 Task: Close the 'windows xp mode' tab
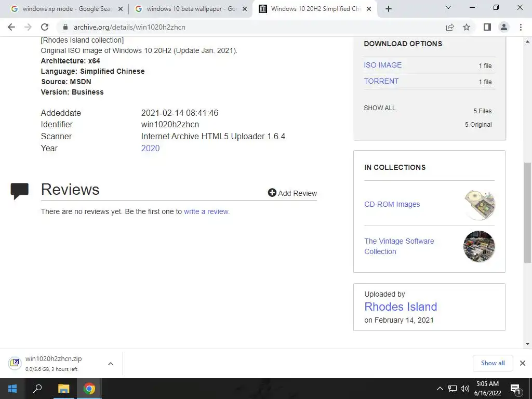(x=121, y=9)
